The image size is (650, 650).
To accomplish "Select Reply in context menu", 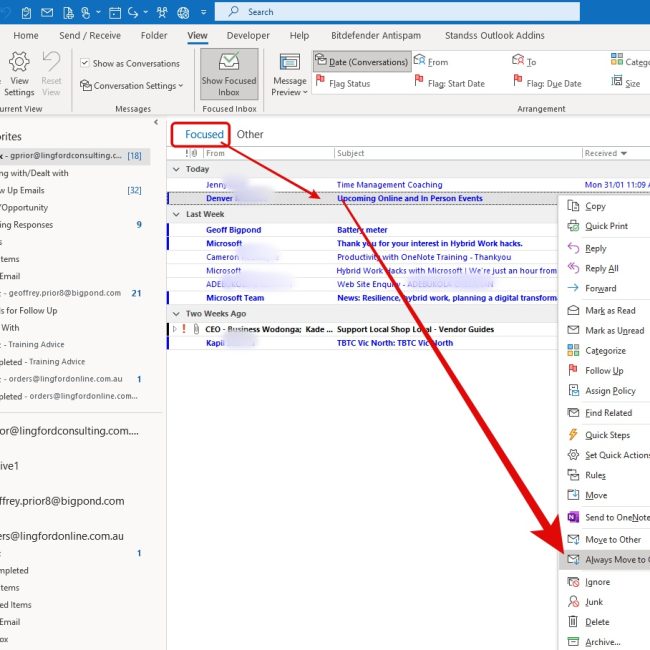I will coord(596,248).
